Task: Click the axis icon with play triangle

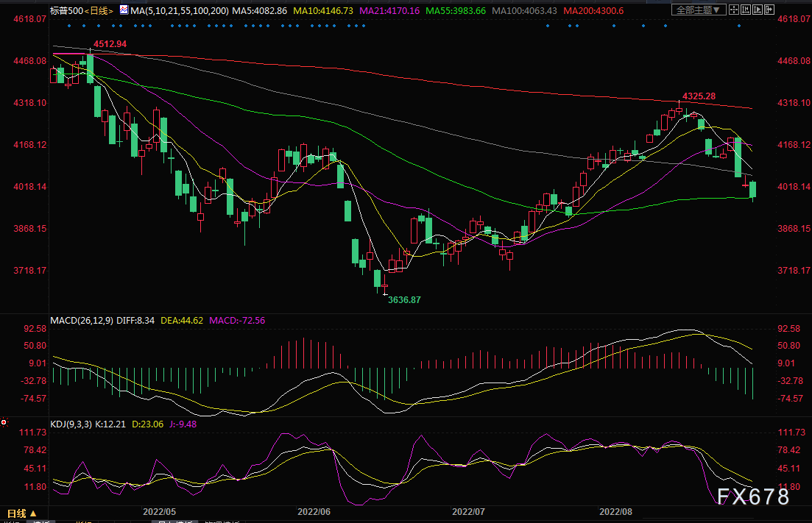Action: tap(758, 10)
